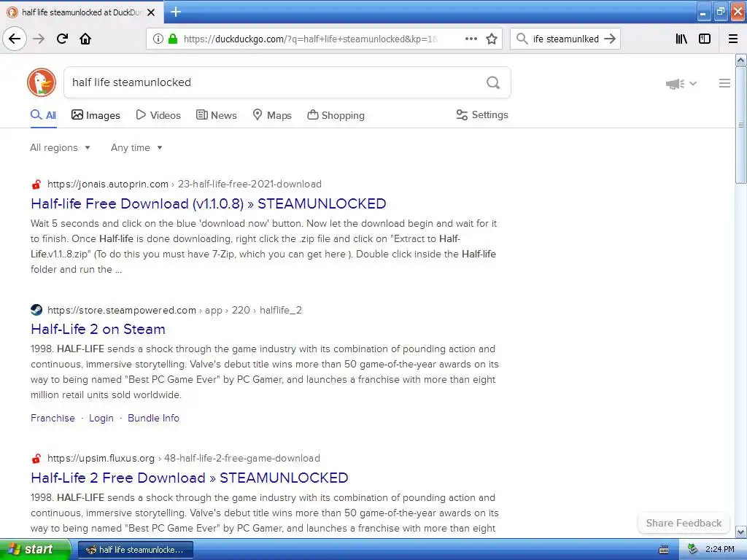Go back to previous page
This screenshot has width=747, height=560.
pyautogui.click(x=15, y=39)
